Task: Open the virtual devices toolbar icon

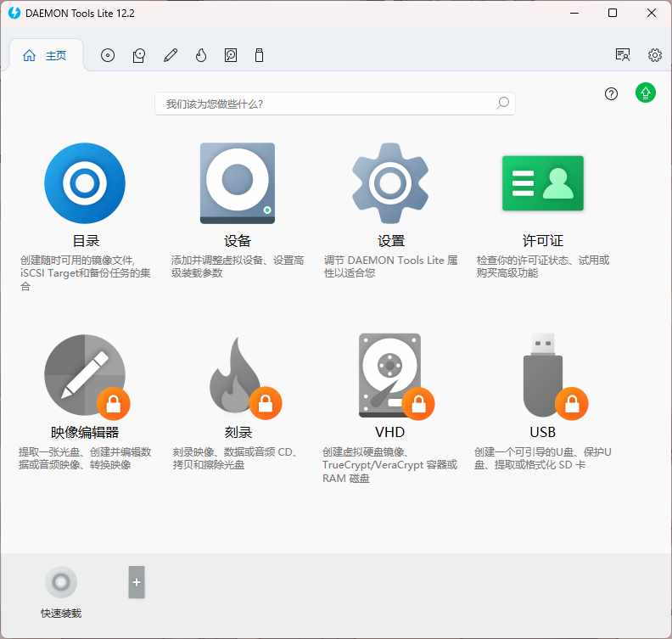Action: [138, 55]
